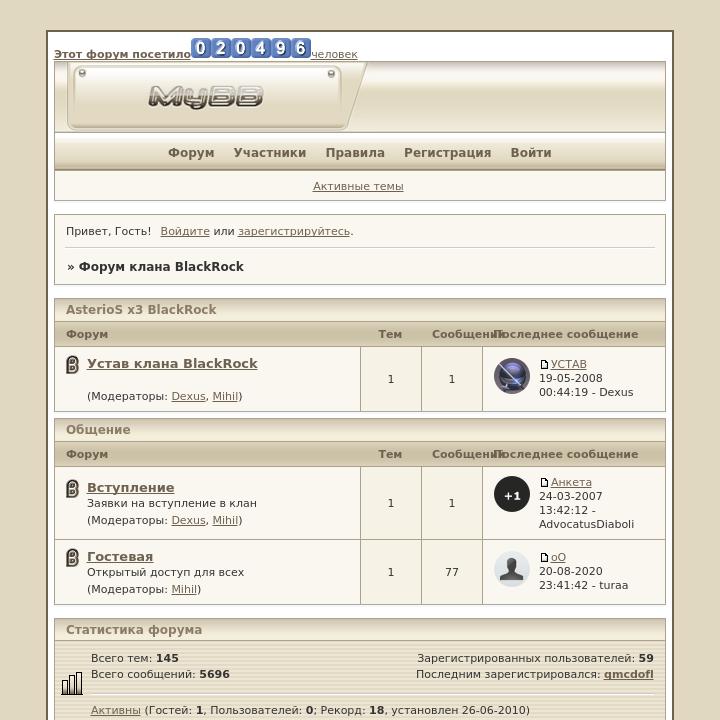Open moderator Dexus in Вступление row
The width and height of the screenshot is (720, 720).
188,520
